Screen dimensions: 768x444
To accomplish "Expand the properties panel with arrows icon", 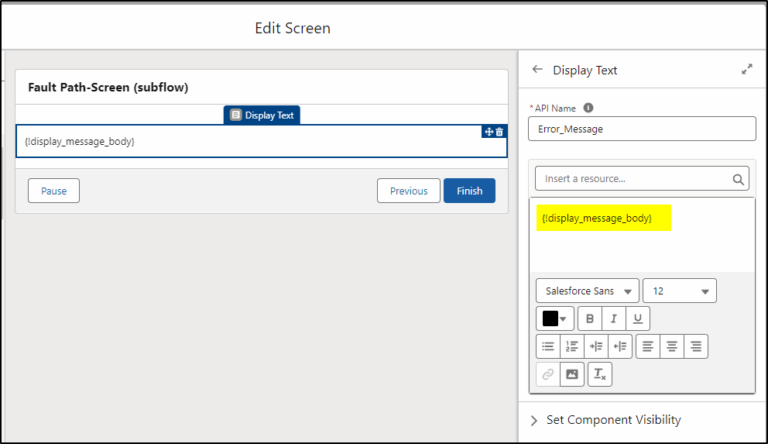I will click(x=747, y=70).
